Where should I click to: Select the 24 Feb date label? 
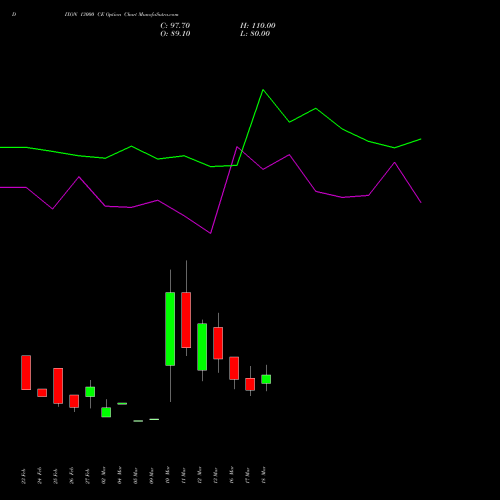(x=40, y=475)
